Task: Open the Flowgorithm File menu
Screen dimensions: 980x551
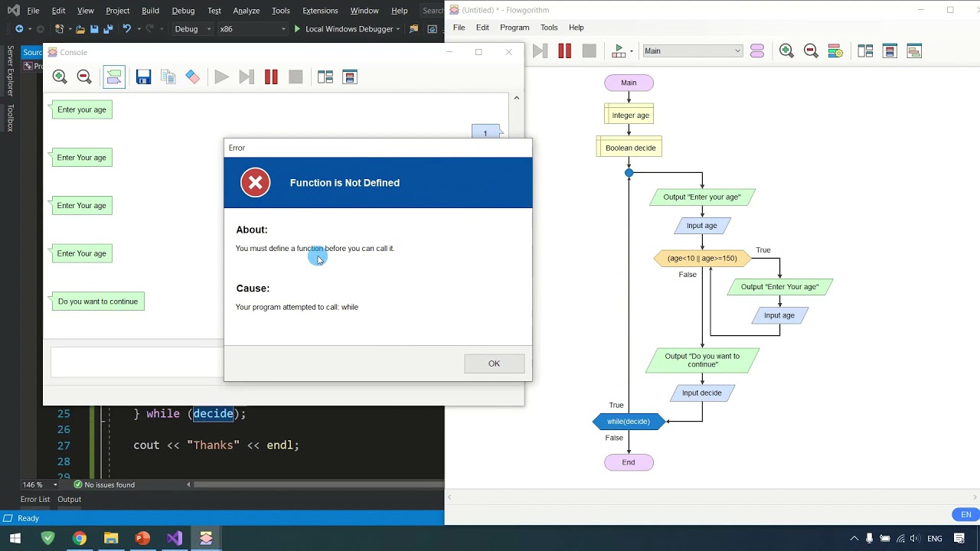Action: click(459, 28)
